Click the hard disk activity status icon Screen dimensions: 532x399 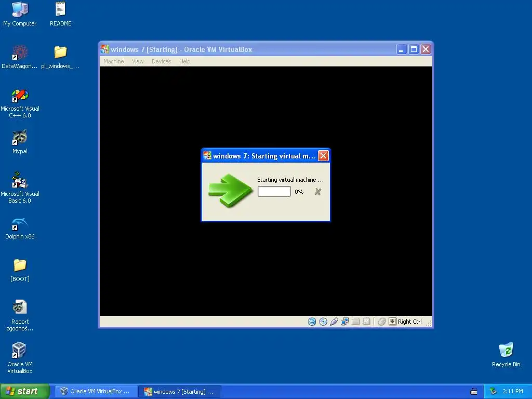pyautogui.click(x=312, y=321)
